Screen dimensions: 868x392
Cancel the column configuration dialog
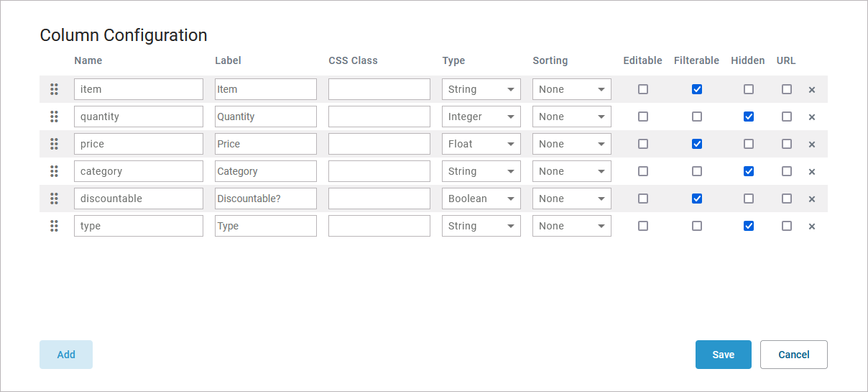(793, 355)
